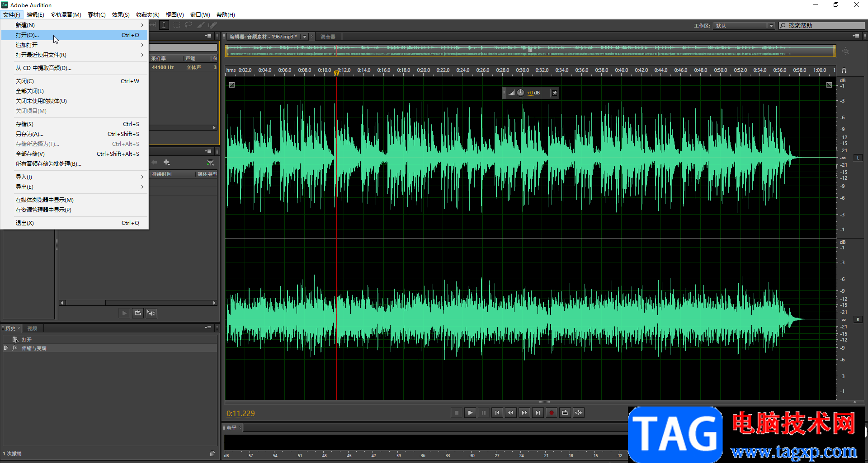Toggle left channel L enable button
Screen dimensions: 868x463
coord(858,158)
